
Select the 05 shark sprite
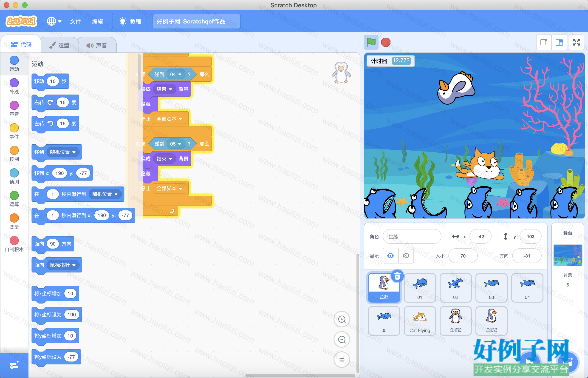click(x=384, y=321)
